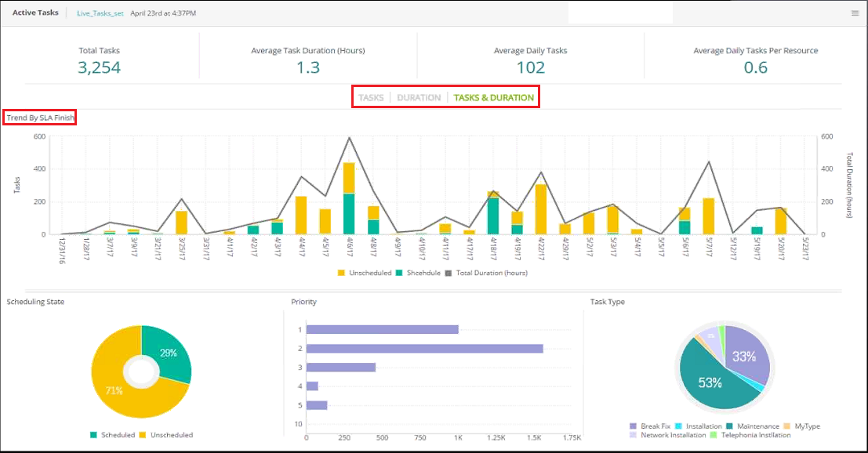
Task: Click the 5/23/17 date axis label
Action: point(805,249)
